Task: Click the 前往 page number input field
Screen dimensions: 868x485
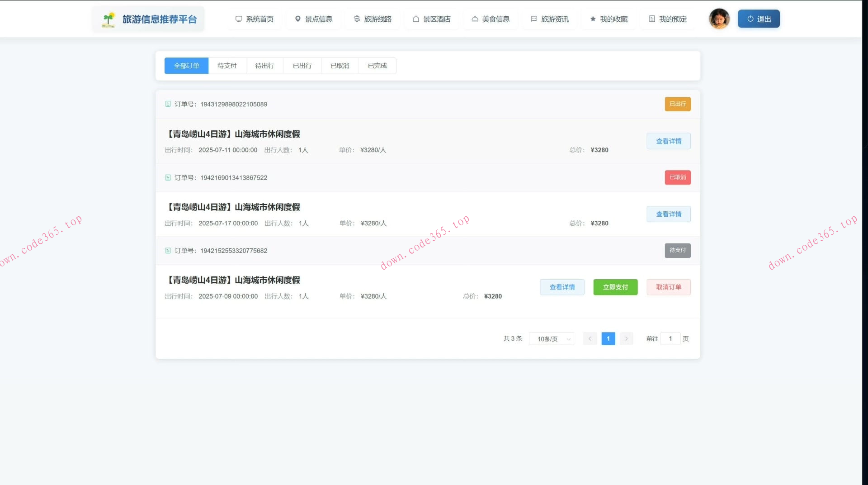Action: pos(670,338)
